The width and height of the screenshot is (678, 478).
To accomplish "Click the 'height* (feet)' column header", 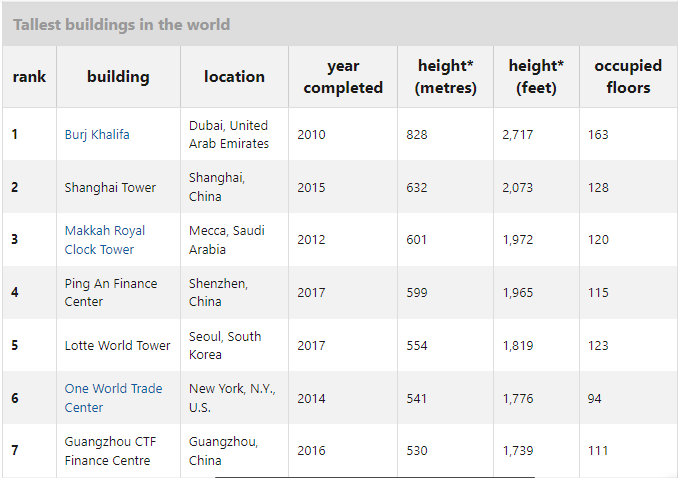I will (x=536, y=77).
